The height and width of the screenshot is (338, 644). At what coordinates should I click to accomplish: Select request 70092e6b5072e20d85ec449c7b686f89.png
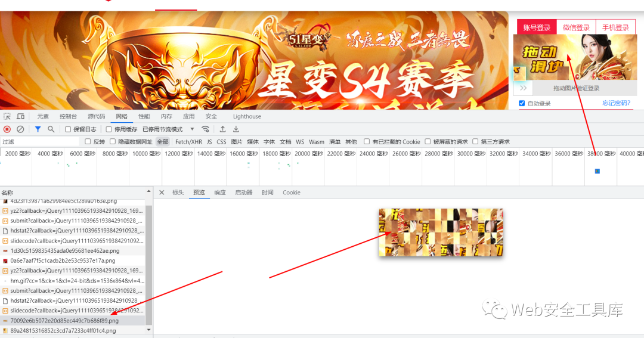tap(72, 320)
